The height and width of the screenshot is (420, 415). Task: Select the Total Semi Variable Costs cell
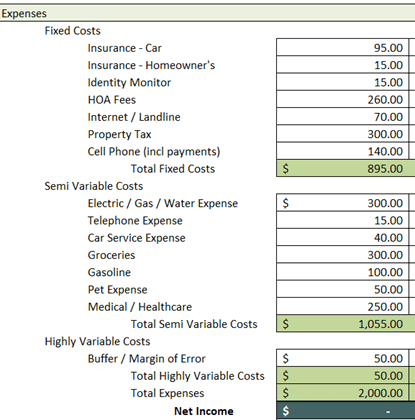point(343,324)
